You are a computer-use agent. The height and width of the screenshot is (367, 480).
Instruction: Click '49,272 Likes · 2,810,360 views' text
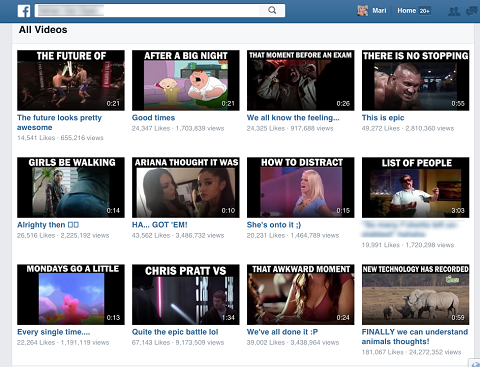pyautogui.click(x=408, y=128)
